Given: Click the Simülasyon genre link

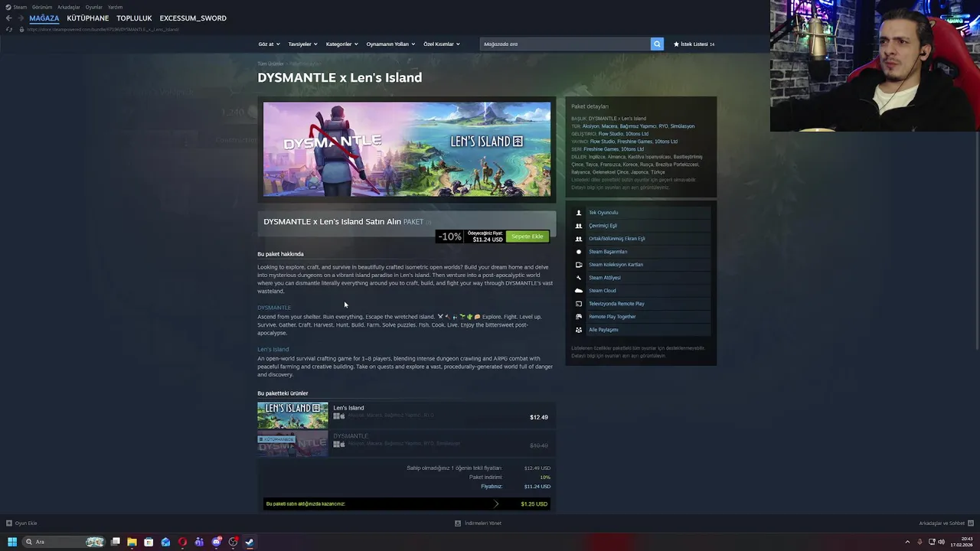Looking at the screenshot, I should 683,126.
